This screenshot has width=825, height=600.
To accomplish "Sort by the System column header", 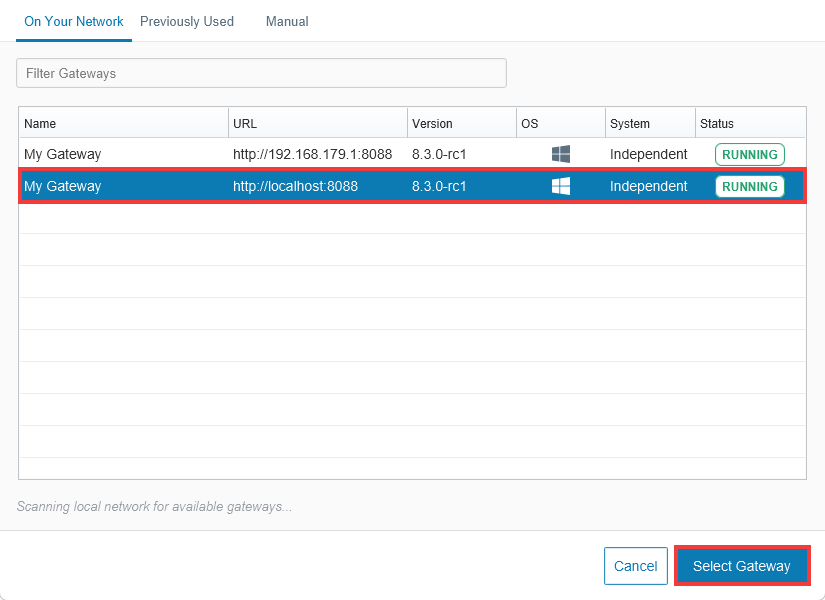I will click(650, 123).
